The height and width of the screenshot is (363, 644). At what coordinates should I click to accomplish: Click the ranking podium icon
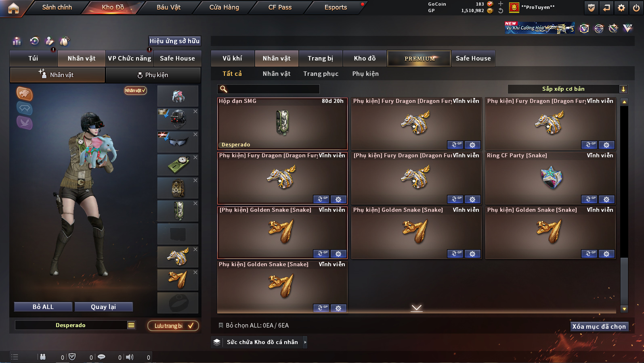click(17, 41)
